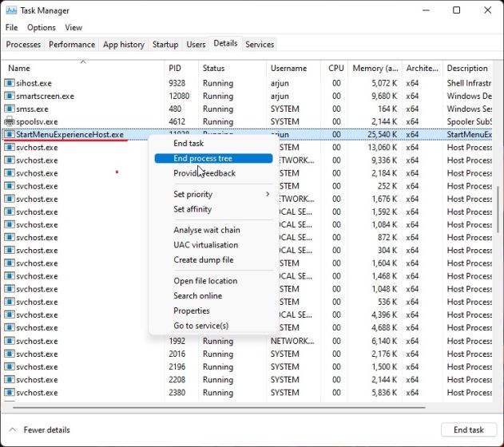Viewport: 504px width, 447px height.
Task: Click Fewer details link
Action: (x=46, y=429)
